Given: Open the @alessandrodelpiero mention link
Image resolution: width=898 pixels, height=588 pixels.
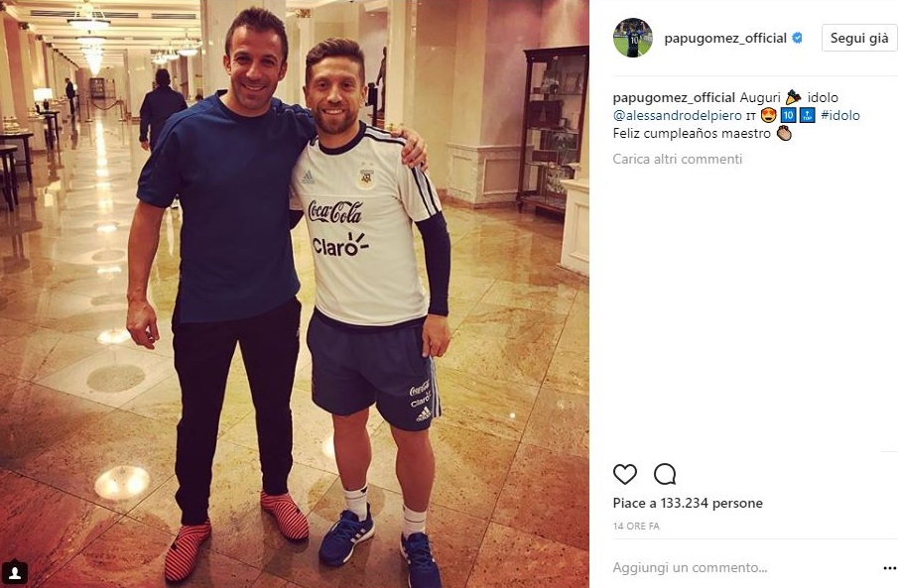Looking at the screenshot, I should coord(677,115).
